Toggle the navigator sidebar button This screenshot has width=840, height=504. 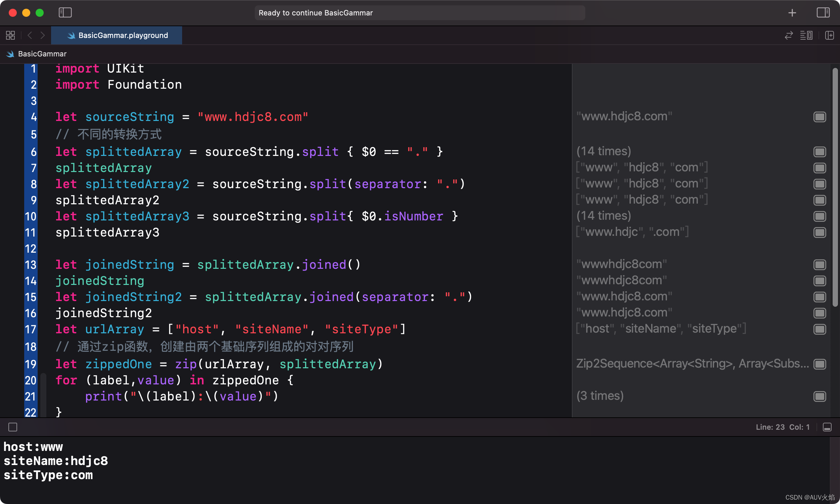click(x=65, y=12)
